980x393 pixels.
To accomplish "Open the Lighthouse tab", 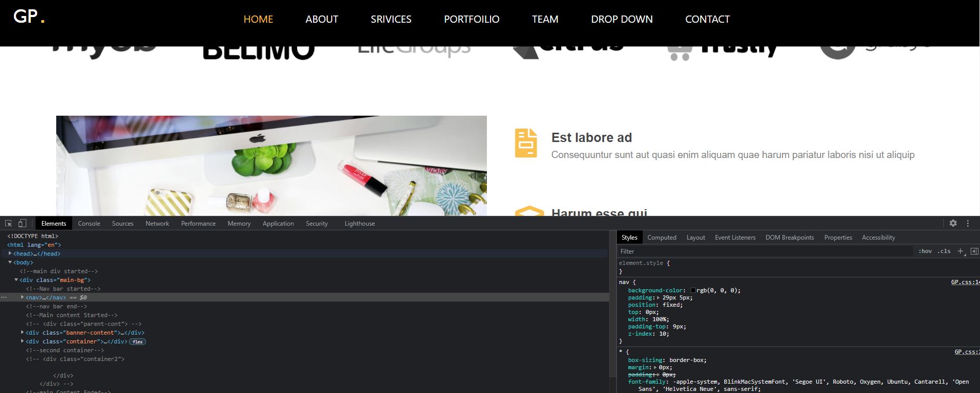I will pyautogui.click(x=360, y=224).
